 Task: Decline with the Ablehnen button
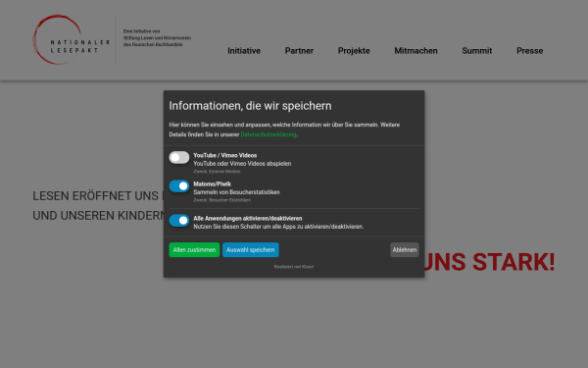tap(404, 249)
